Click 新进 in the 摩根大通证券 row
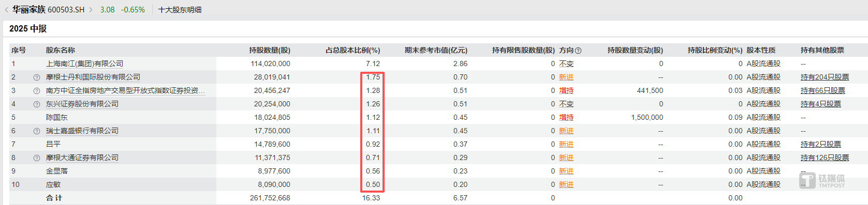This screenshot has width=868, height=205. pyautogui.click(x=566, y=157)
